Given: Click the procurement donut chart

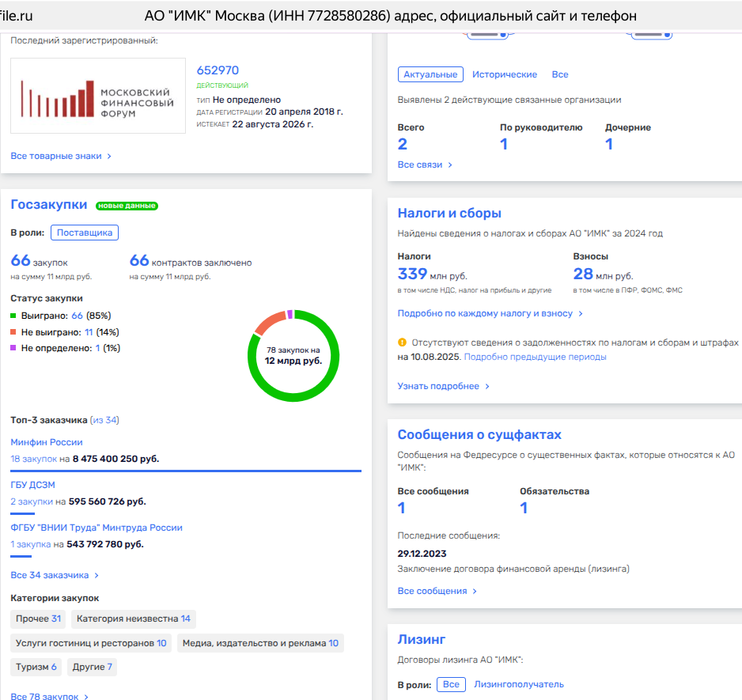Looking at the screenshot, I should [293, 354].
